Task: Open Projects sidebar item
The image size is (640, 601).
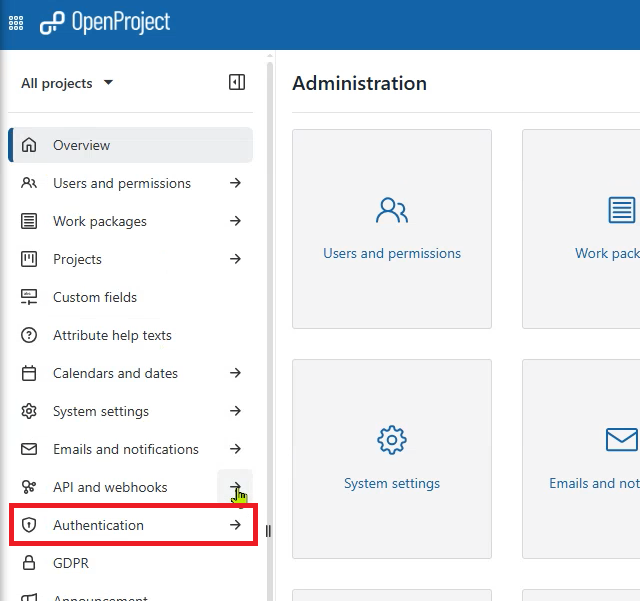Action: pos(78,259)
